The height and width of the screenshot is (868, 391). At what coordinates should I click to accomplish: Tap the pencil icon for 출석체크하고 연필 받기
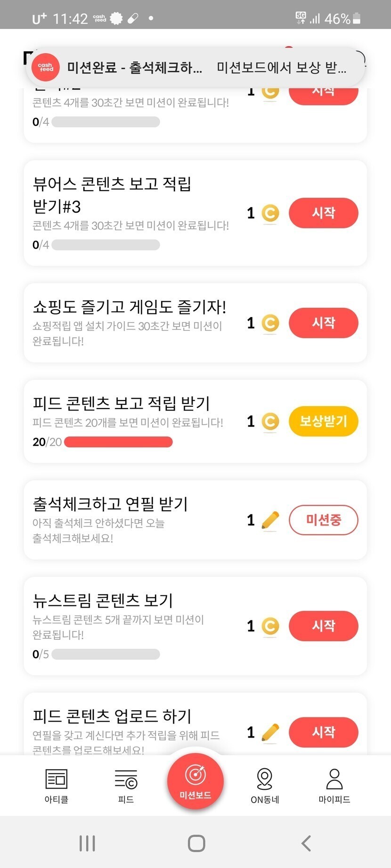coord(270,520)
